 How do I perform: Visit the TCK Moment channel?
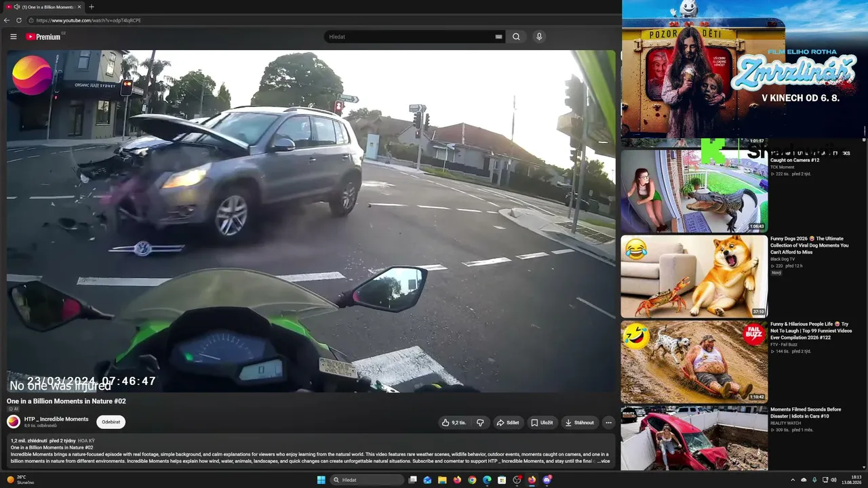(x=783, y=167)
